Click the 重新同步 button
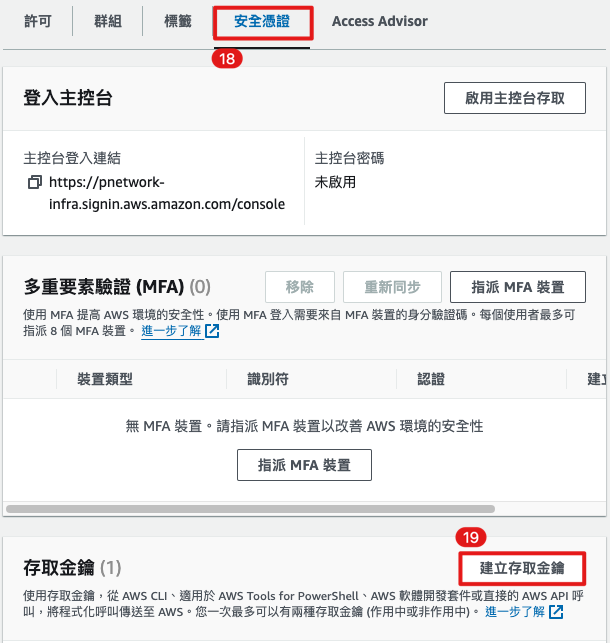The image size is (610, 643). click(x=392, y=287)
